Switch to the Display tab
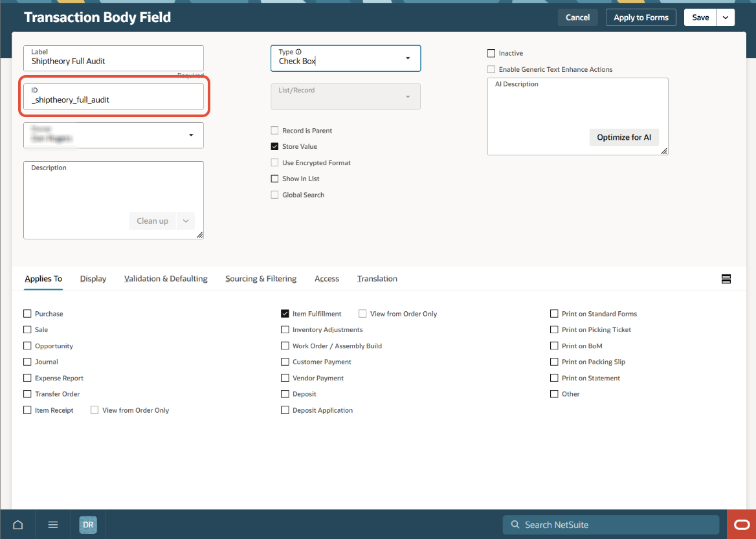Image resolution: width=756 pixels, height=539 pixels. click(x=93, y=279)
